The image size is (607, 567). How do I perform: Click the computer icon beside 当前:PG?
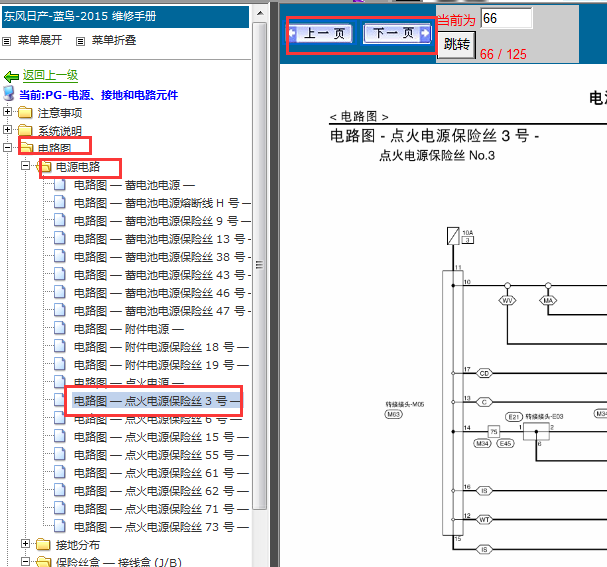click(9, 94)
